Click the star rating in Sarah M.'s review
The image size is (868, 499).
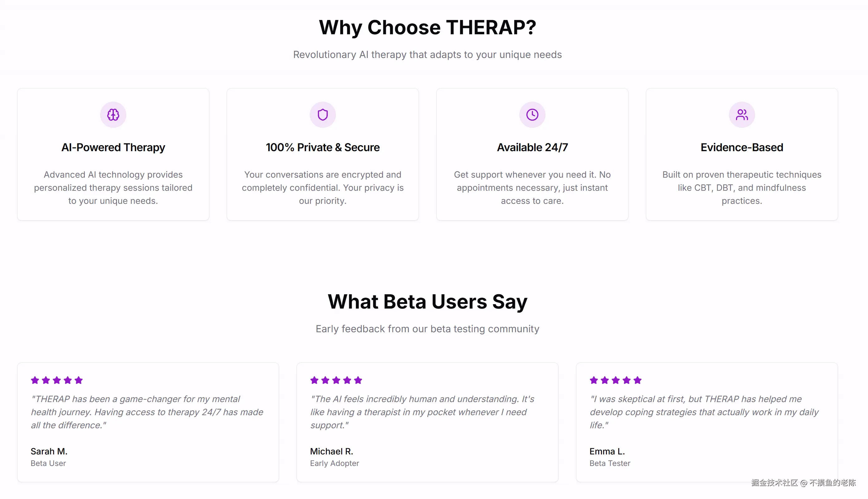(56, 380)
